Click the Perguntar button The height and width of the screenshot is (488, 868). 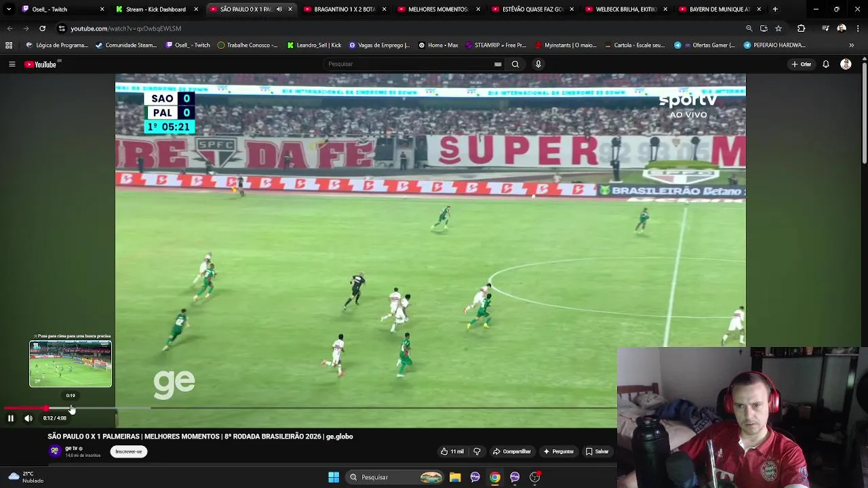558,451
